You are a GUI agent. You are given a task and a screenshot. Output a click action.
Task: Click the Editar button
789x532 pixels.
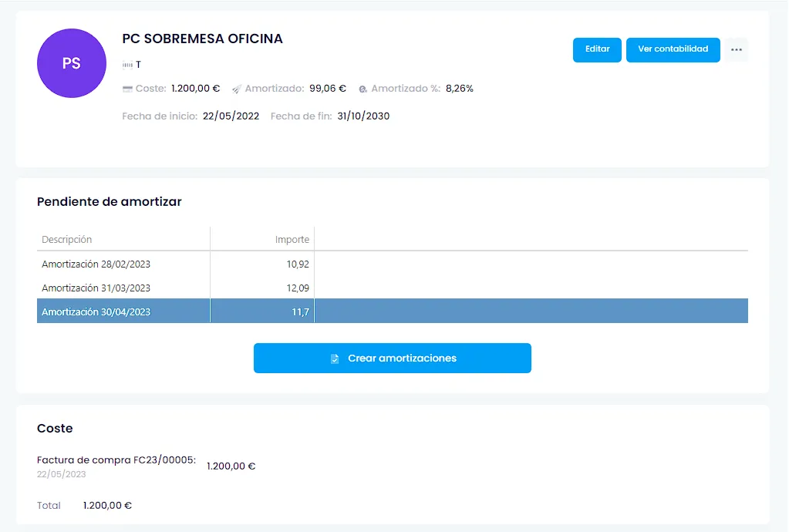pos(597,50)
